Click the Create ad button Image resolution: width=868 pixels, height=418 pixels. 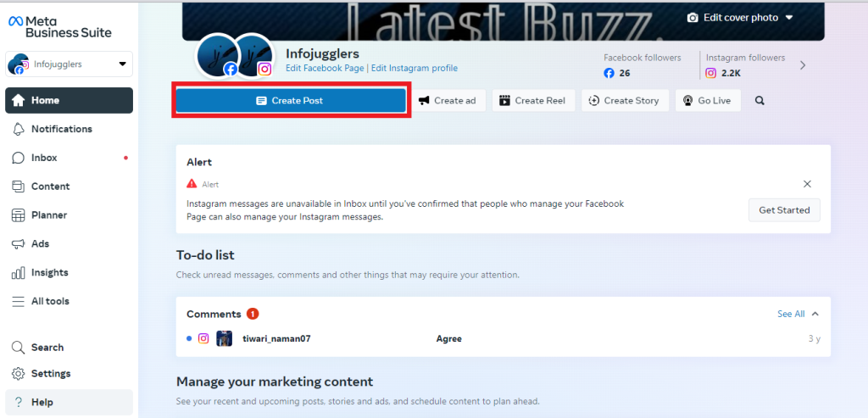point(449,101)
